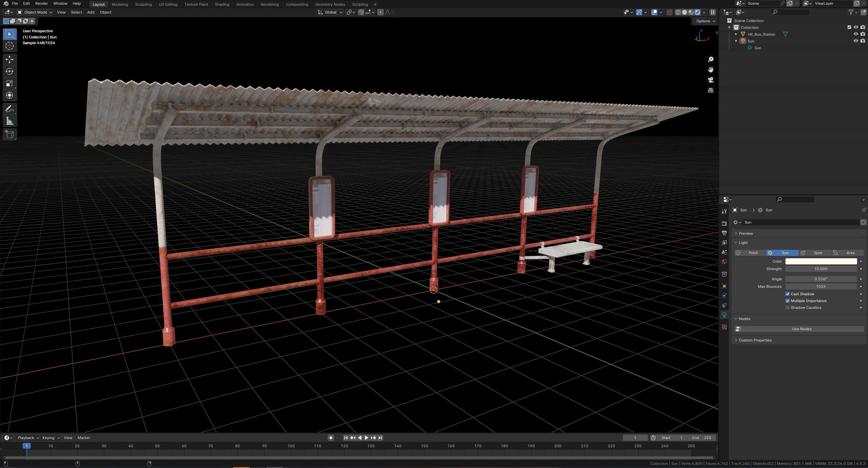Open the World properties tab
This screenshot has width=868, height=468.
724,262
